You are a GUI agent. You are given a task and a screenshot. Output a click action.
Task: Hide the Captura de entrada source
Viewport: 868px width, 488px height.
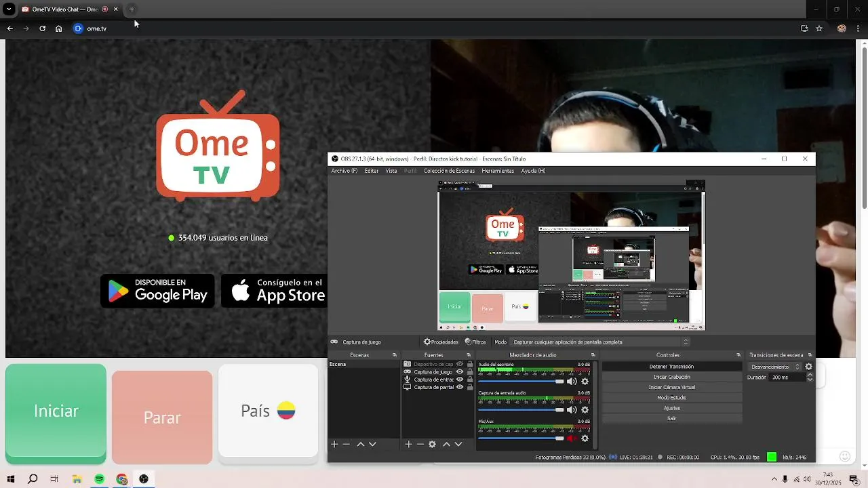[x=460, y=380]
